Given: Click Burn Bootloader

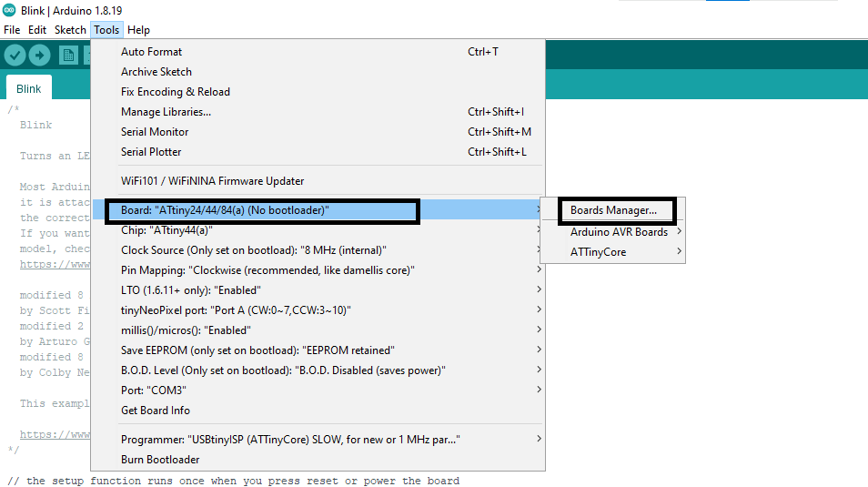Looking at the screenshot, I should point(318,460).
